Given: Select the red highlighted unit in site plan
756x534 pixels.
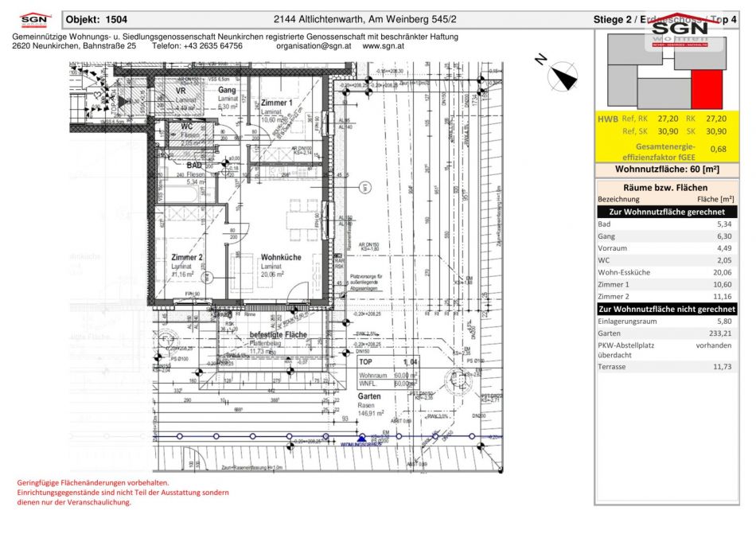Looking at the screenshot, I should 707,89.
